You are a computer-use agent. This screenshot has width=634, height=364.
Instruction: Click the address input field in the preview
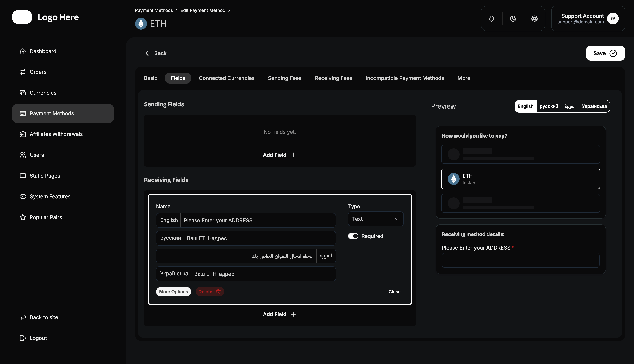point(521,260)
